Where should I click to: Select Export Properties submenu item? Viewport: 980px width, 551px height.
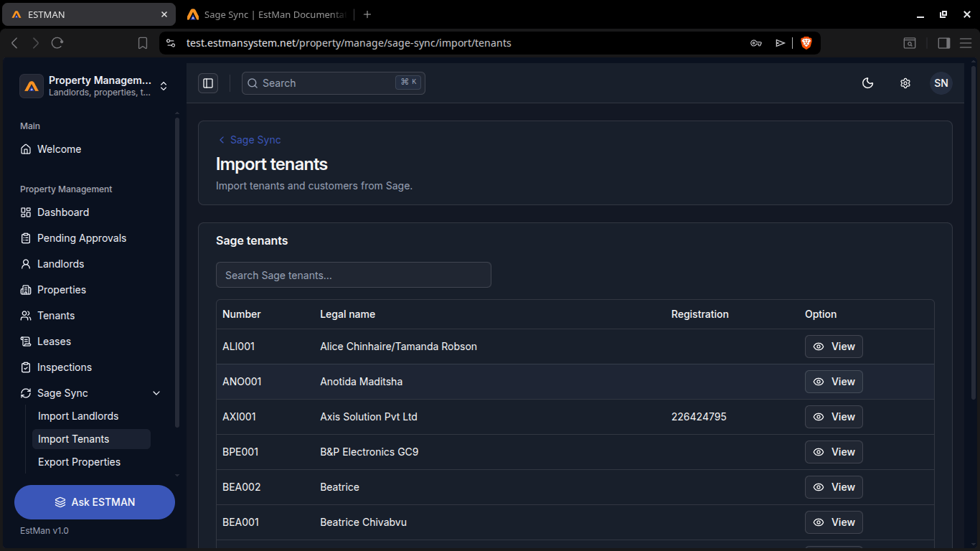pyautogui.click(x=91, y=462)
